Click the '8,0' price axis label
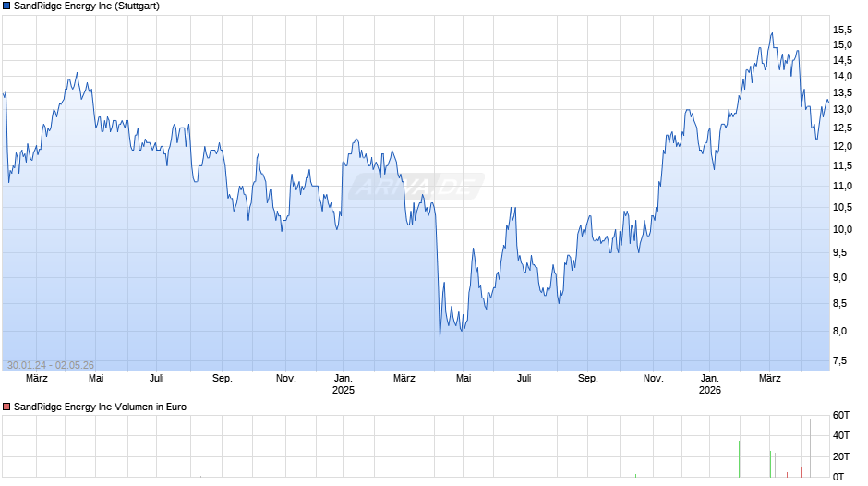Screen dimensions: 868x486 839,332
